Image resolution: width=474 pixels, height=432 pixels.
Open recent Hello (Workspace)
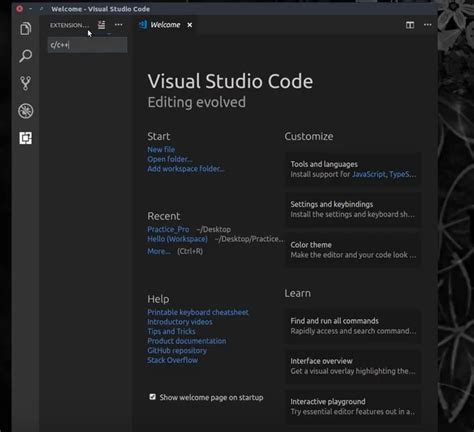177,239
